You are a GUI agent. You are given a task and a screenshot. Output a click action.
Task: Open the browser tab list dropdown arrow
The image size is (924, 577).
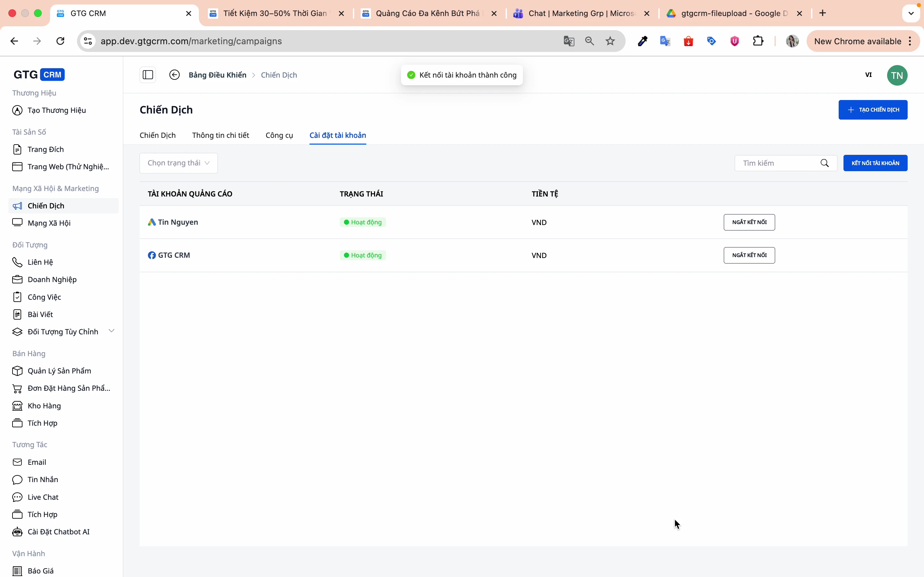[911, 13]
